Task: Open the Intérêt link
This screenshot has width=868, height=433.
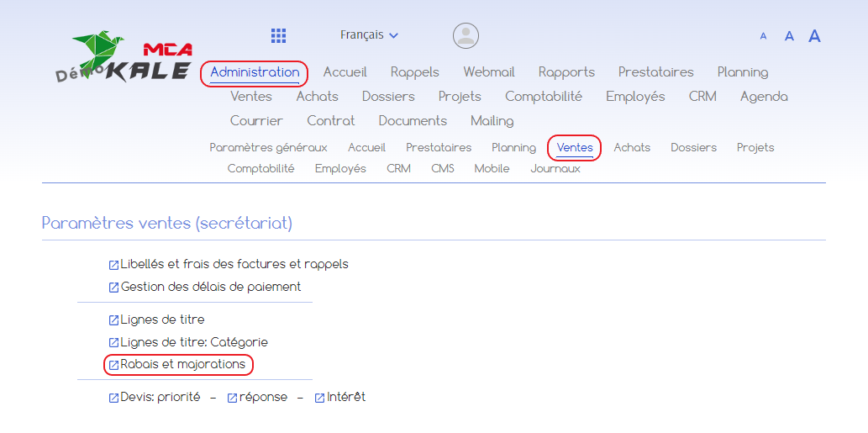Action: tap(346, 398)
